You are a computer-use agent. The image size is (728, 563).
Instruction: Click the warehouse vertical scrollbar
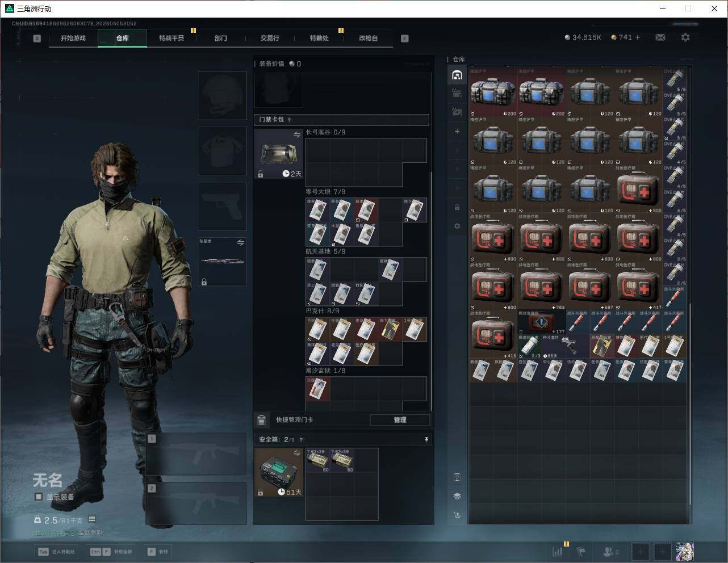[x=691, y=403]
